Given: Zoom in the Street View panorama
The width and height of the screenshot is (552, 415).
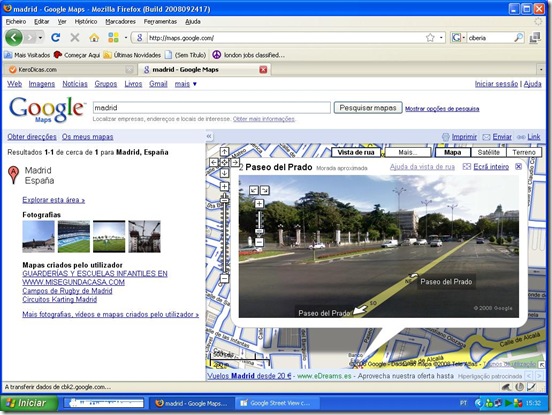Looking at the screenshot, I should [x=259, y=203].
